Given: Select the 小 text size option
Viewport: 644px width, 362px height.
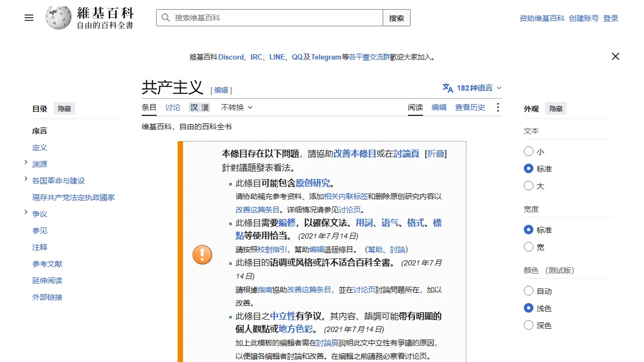Looking at the screenshot, I should [529, 152].
